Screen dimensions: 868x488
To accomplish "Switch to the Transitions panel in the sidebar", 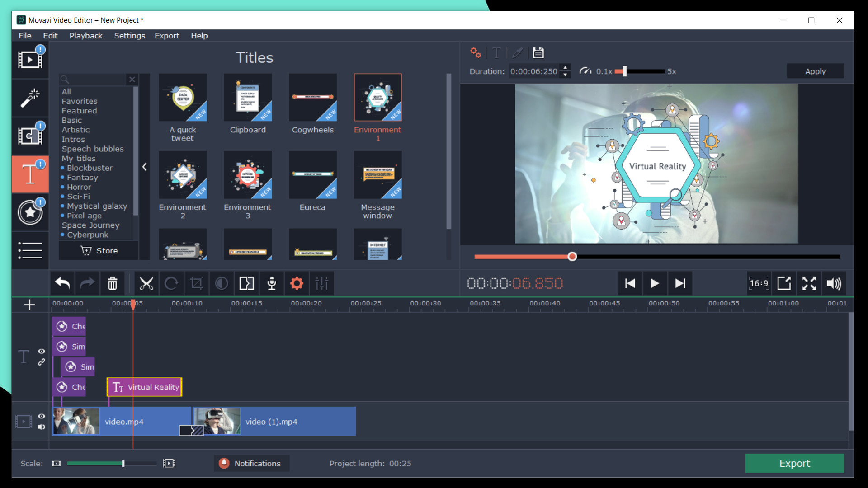I will pos(30,136).
